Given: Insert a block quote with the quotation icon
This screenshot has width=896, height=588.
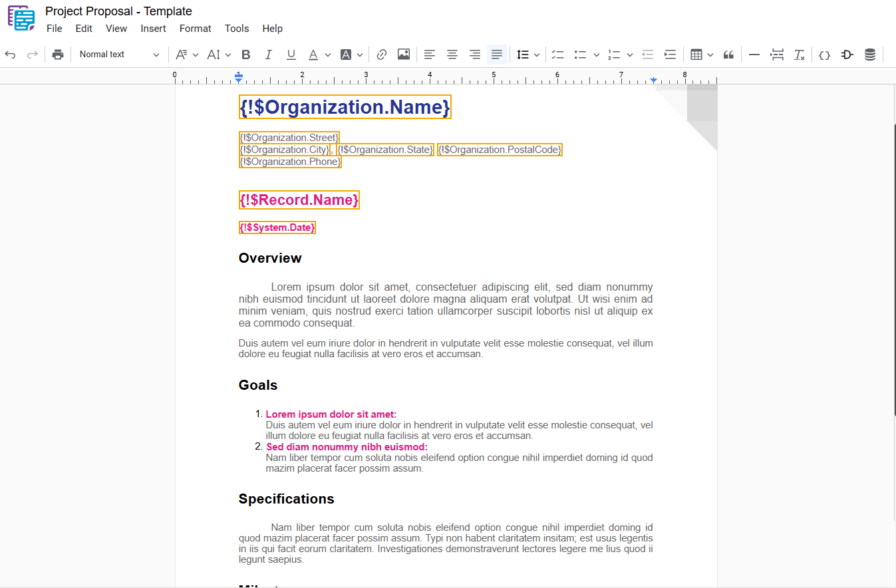Looking at the screenshot, I should click(728, 55).
